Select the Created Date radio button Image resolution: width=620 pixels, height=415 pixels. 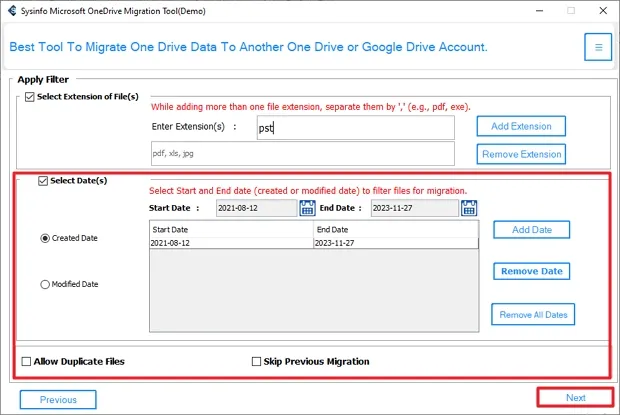coord(45,238)
